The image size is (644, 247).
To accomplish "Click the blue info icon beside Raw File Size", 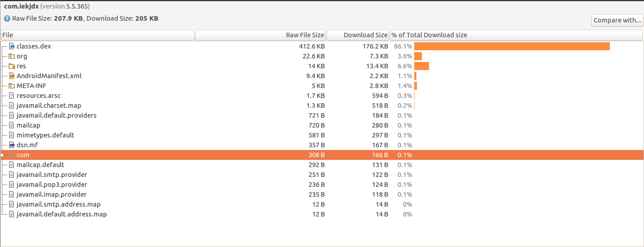I will coord(7,18).
